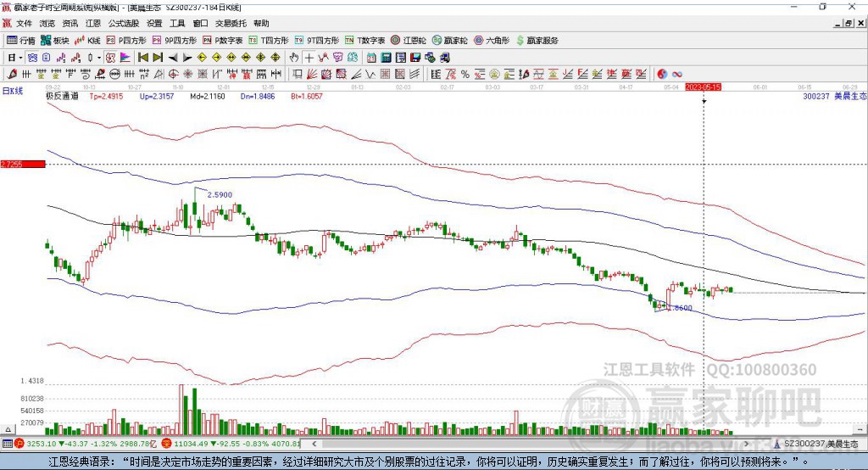Screen dimensions: 868x470
Task: Click the yin-yang red blue icon
Action: point(662,75)
